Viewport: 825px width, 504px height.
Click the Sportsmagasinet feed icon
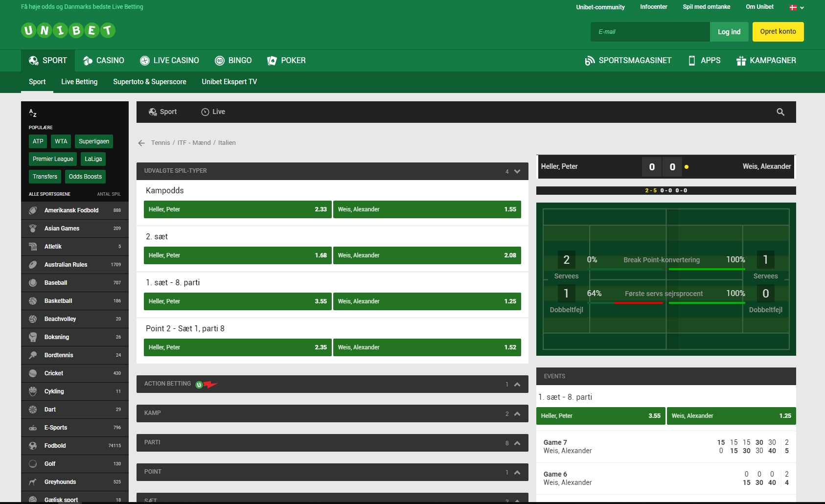click(589, 60)
